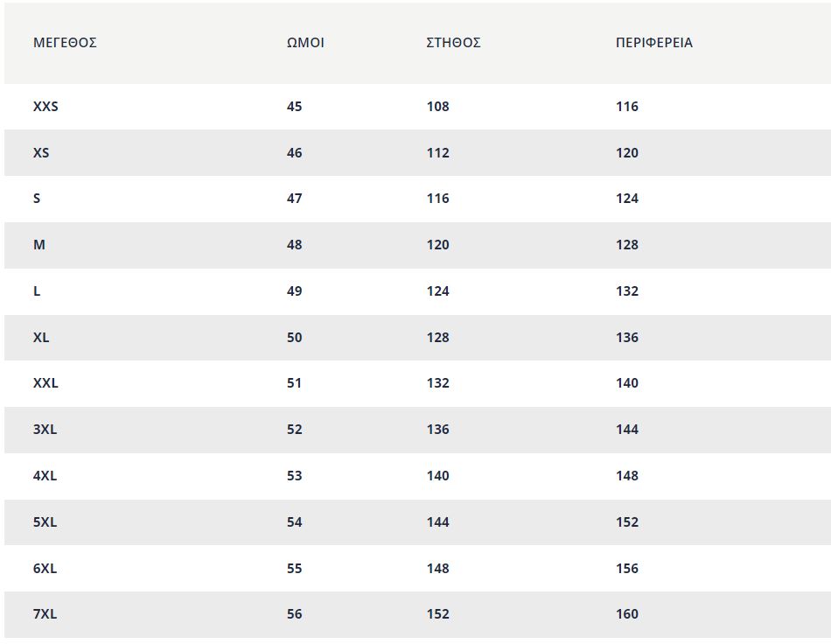
Task: Click the ΣΤΗΘΟΣ column header
Action: (453, 42)
